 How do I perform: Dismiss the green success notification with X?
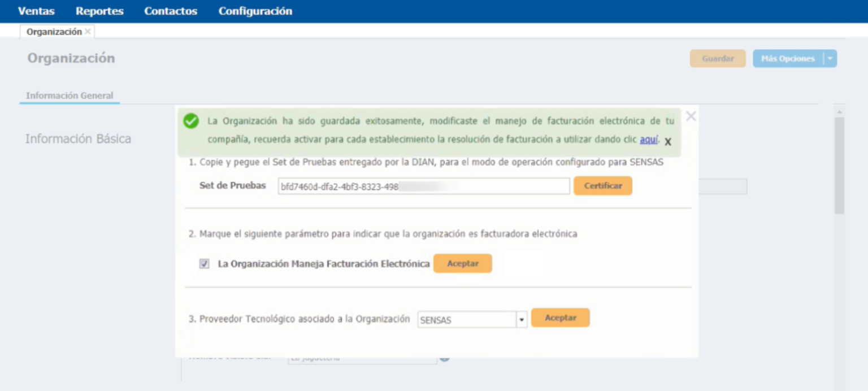click(x=668, y=142)
